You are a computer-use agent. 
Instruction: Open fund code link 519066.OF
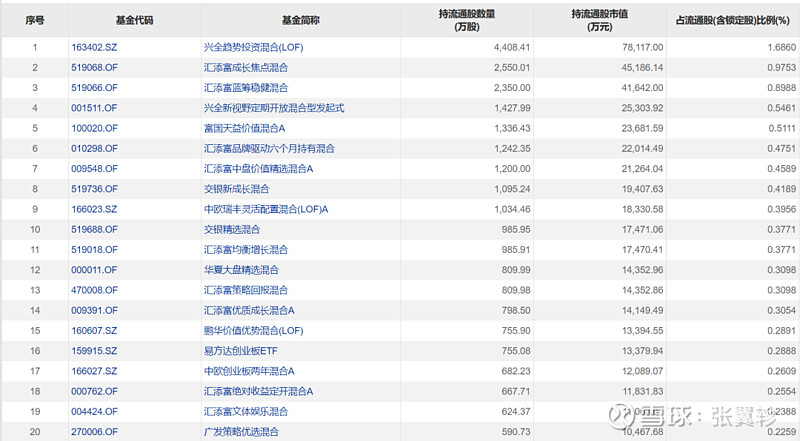tap(94, 88)
